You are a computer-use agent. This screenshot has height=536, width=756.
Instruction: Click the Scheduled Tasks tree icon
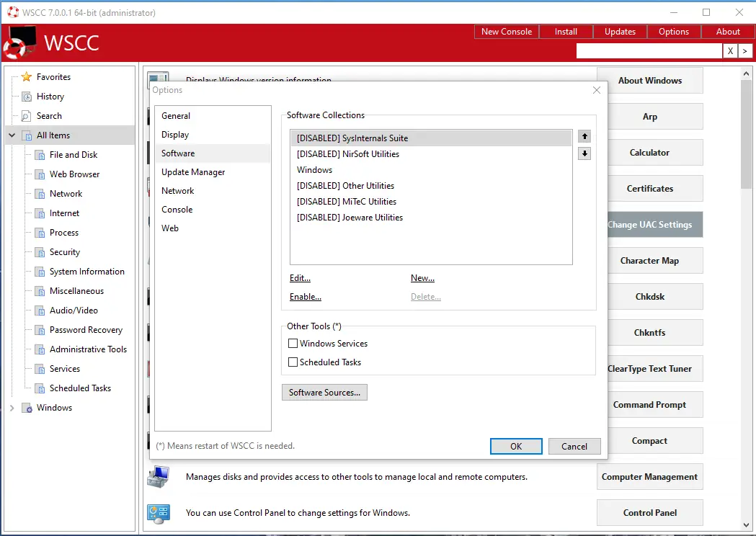coord(40,388)
